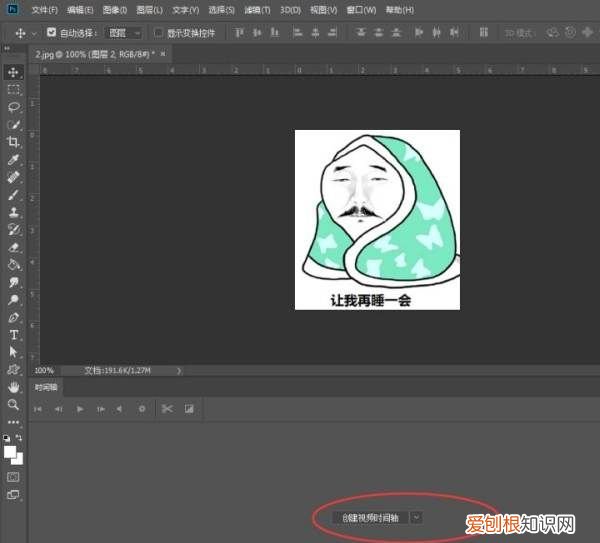Expand the status bar info arrow
The width and height of the screenshot is (600, 543).
point(179,370)
